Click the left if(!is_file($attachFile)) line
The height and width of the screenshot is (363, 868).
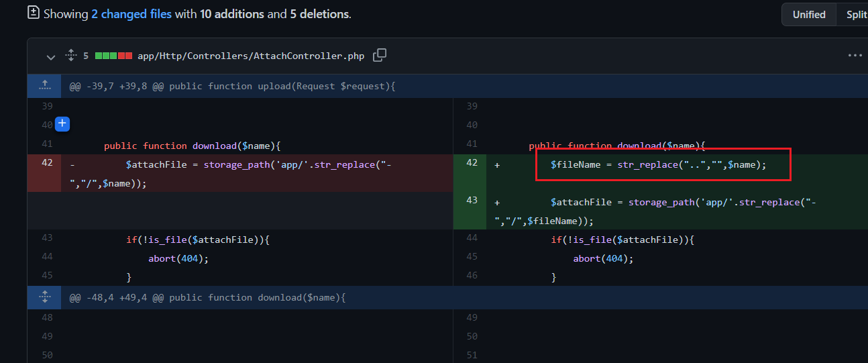[x=198, y=240]
